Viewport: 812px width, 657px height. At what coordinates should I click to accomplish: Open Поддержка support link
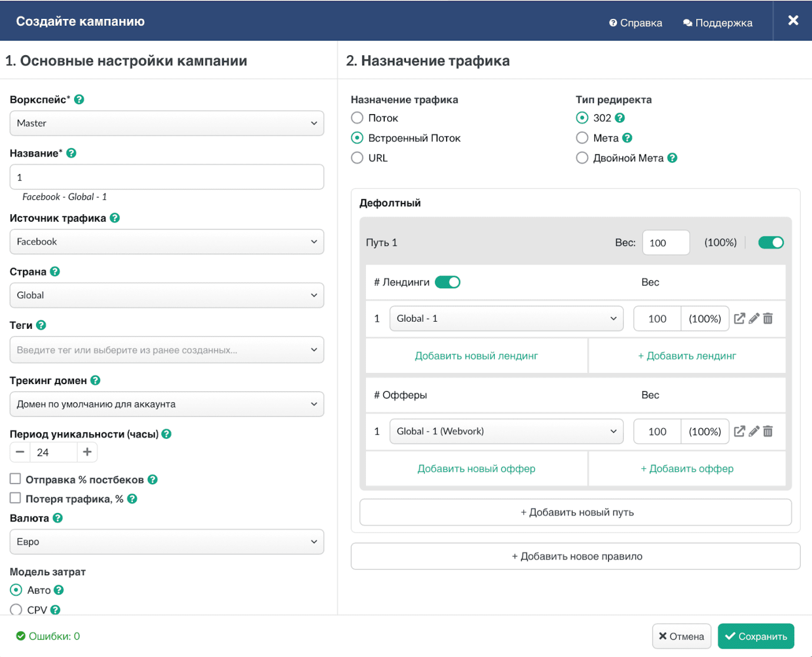click(718, 22)
